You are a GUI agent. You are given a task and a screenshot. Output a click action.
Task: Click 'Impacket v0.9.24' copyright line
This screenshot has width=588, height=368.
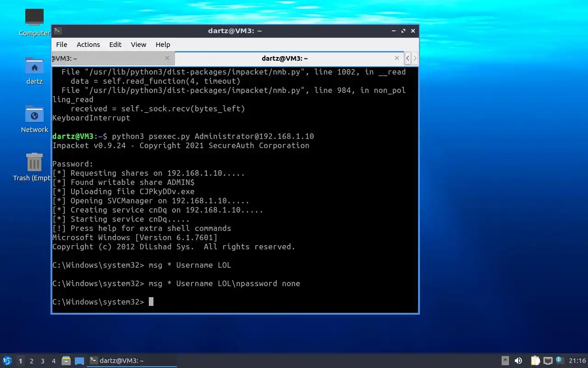click(x=181, y=145)
